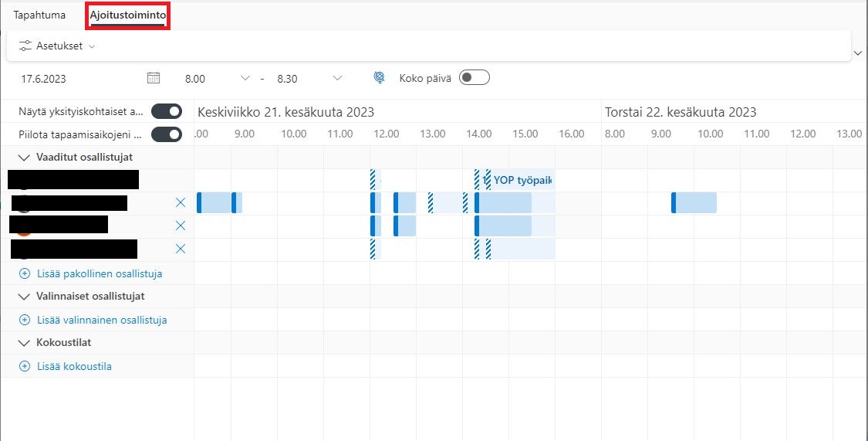Remove the fourth required attendee

180,249
